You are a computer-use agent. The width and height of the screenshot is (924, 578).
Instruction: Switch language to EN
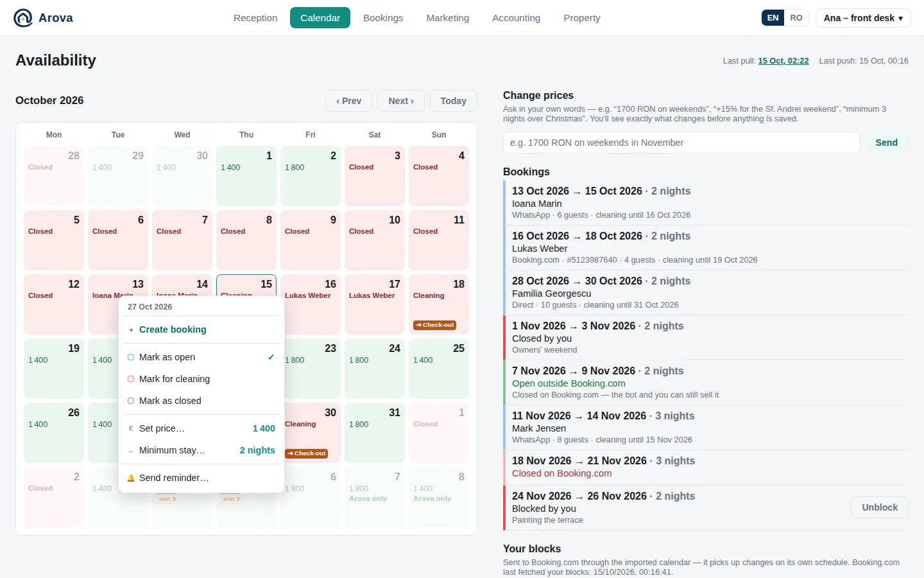(773, 18)
